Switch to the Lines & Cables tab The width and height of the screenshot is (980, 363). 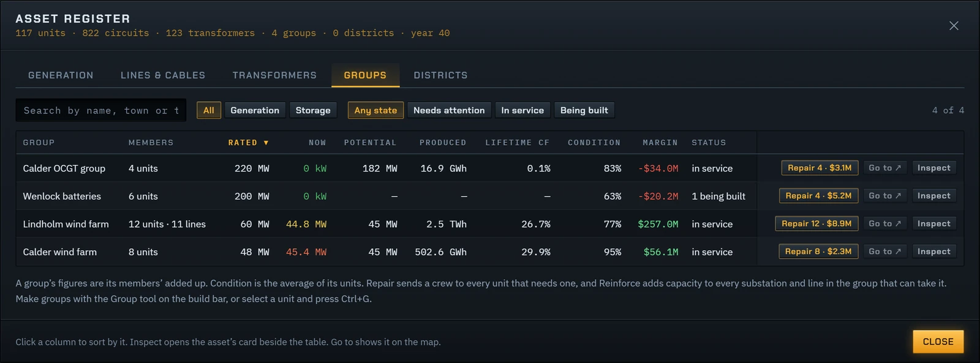[x=163, y=75]
